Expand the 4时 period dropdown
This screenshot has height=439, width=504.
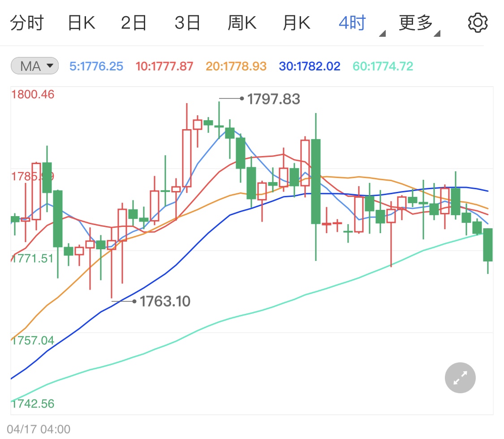pos(362,25)
